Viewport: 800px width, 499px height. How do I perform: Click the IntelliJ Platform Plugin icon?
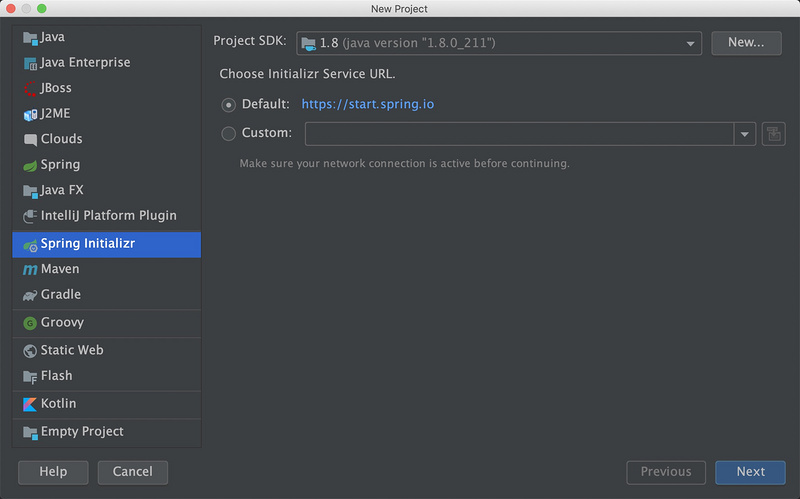point(30,216)
